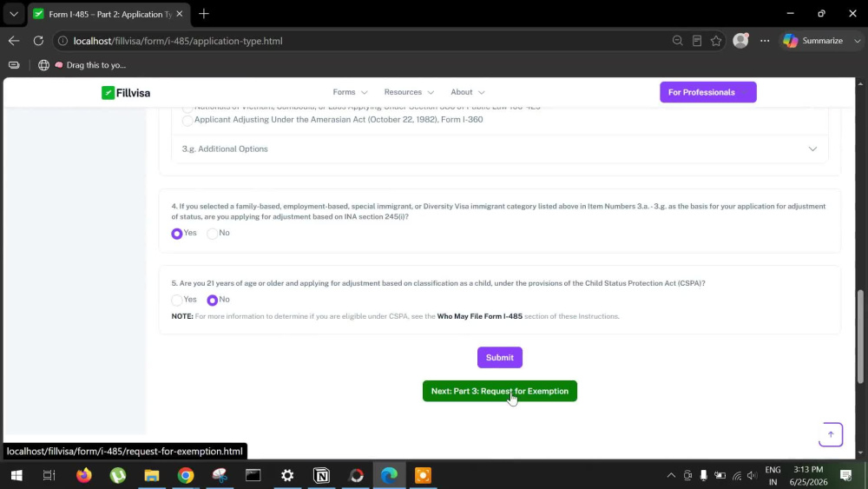The image size is (868, 489).
Task: Show hidden system tray icons
Action: click(x=671, y=475)
